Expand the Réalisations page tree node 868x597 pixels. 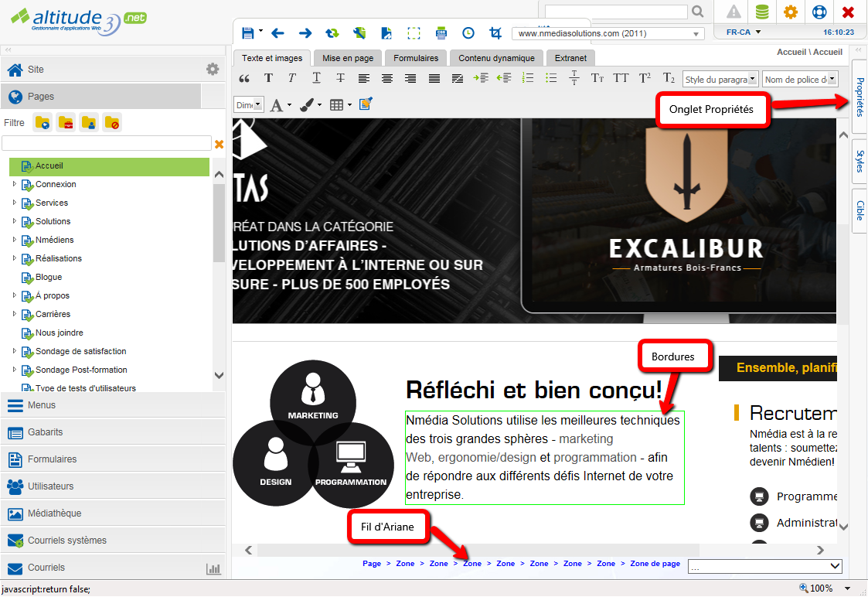coord(15,258)
